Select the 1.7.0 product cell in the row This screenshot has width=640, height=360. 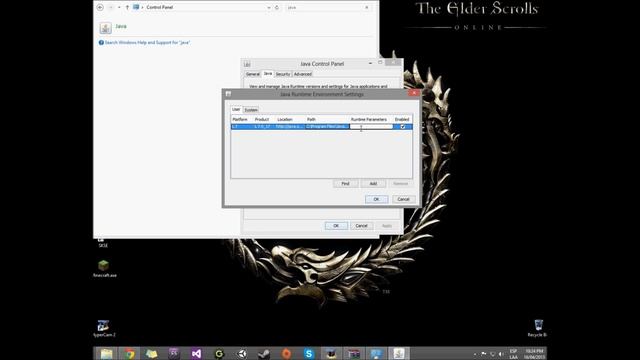click(264, 127)
